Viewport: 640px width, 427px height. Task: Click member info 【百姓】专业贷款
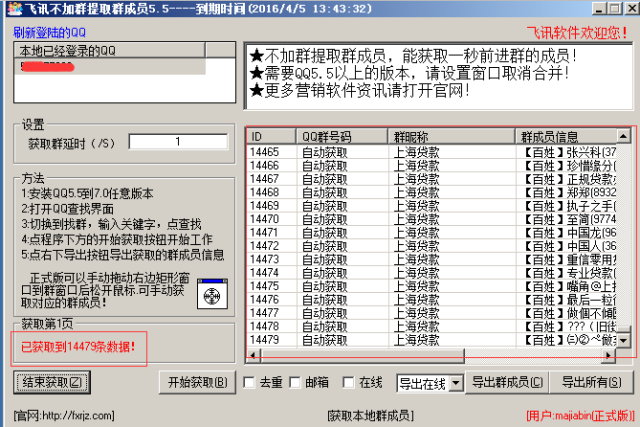coord(569,273)
